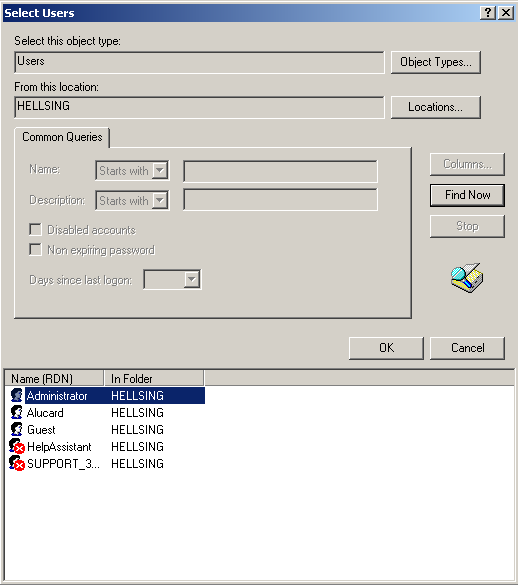Click the disabled SUPPORT_3 account icon
The width and height of the screenshot is (518, 585).
(x=17, y=463)
